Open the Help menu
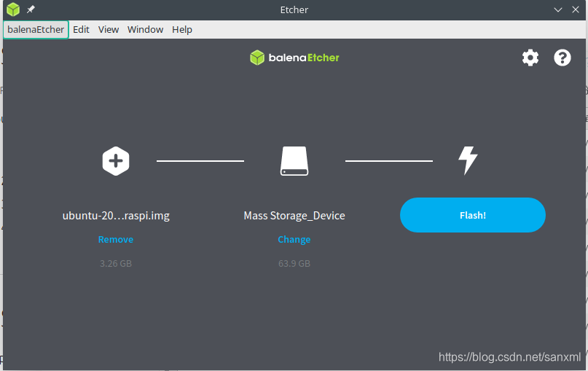Image resolution: width=588 pixels, height=371 pixels. coord(182,30)
